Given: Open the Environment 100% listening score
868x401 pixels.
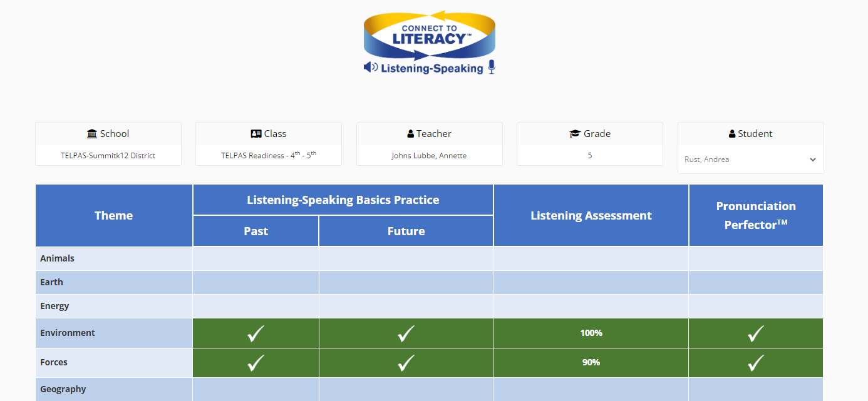Looking at the screenshot, I should (x=591, y=333).
